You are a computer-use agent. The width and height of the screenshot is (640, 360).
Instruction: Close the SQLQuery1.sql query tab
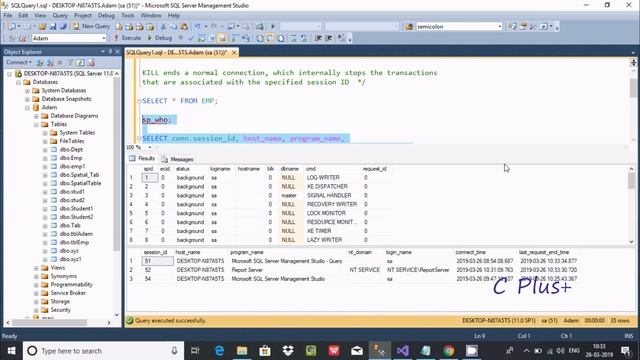tap(234, 53)
